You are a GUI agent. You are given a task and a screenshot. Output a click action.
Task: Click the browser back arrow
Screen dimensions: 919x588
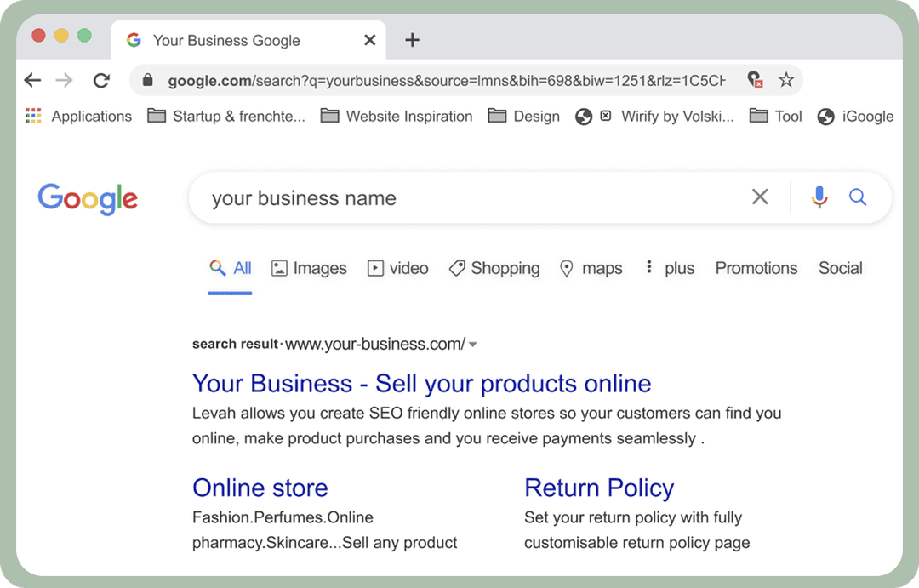(x=32, y=80)
